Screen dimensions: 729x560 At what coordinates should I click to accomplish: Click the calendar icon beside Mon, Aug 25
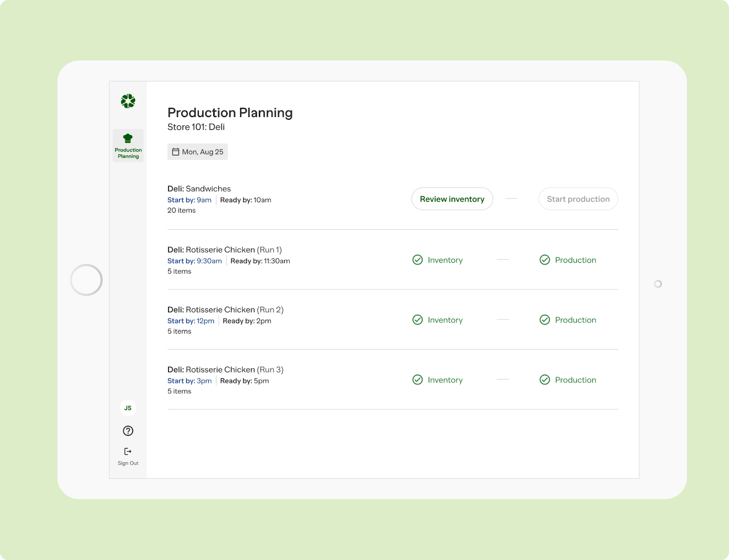tap(175, 152)
